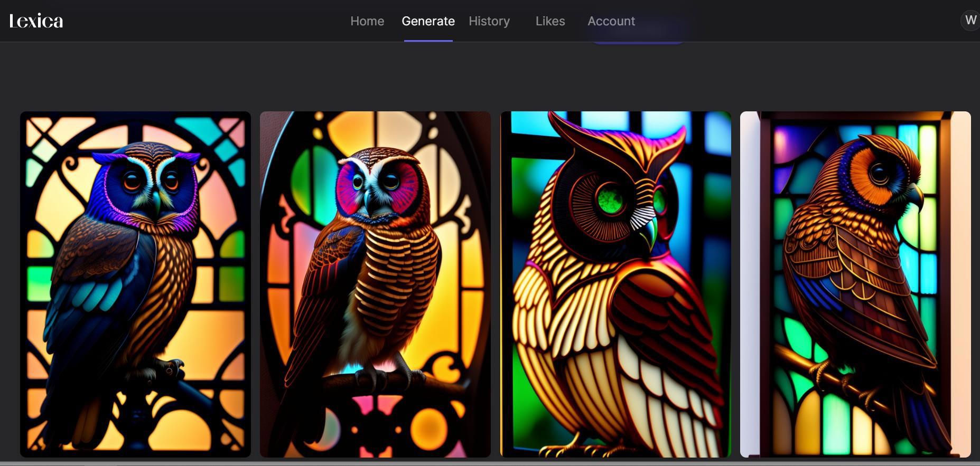Click the Lexica logo
980x466 pixels.
point(36,21)
